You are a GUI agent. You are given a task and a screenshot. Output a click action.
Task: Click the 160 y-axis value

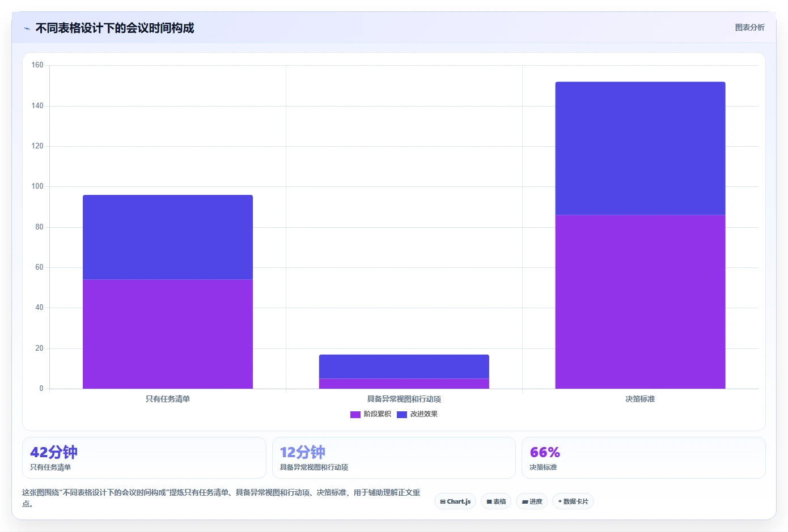coord(37,65)
